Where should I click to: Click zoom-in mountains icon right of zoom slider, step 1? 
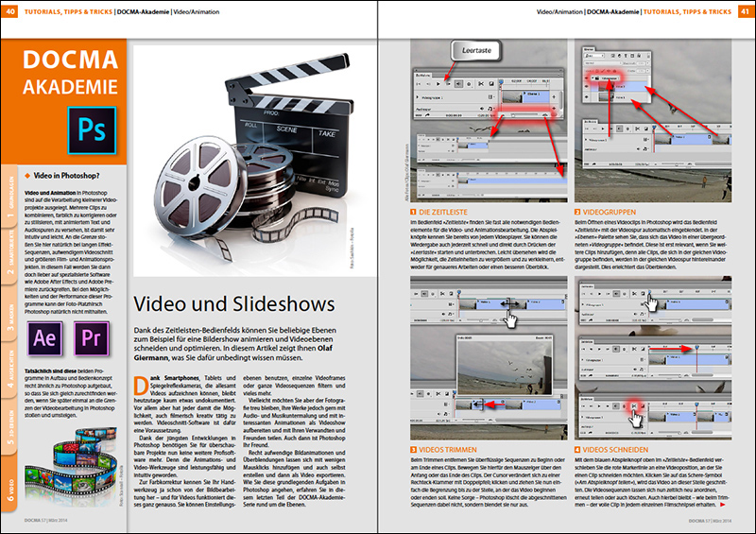coord(545,114)
